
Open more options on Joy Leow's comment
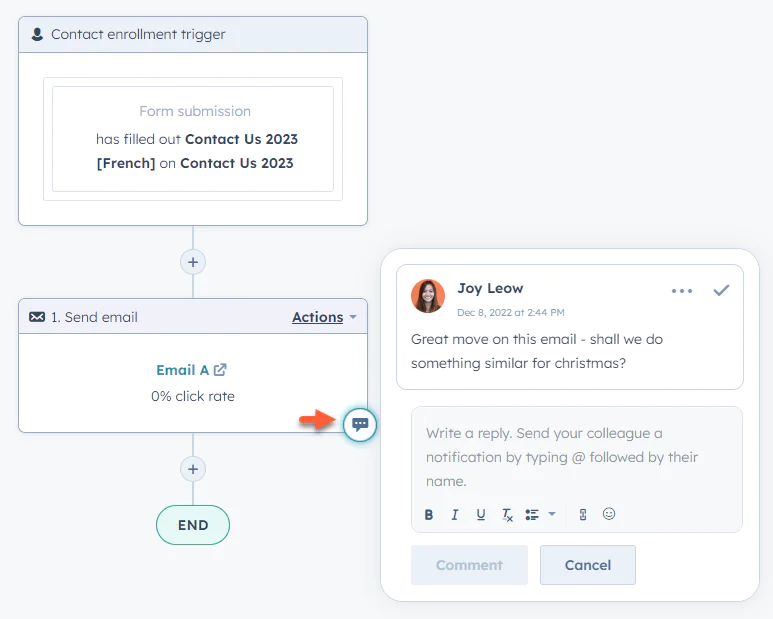coord(682,291)
